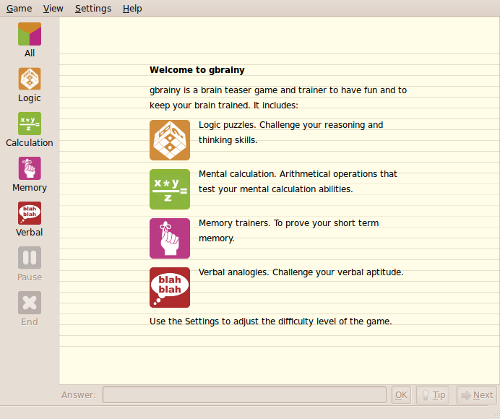Click the Welcome to gbrainy heading
The height and width of the screenshot is (419, 500).
[x=197, y=70]
